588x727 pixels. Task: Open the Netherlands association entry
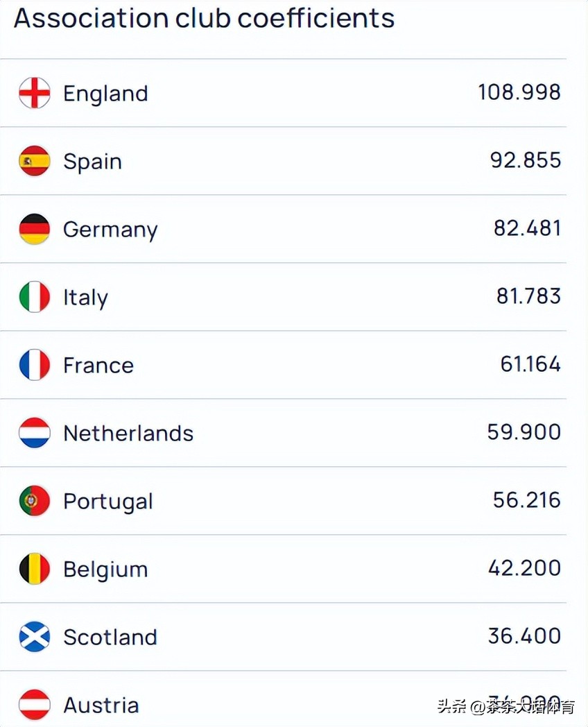pos(128,434)
